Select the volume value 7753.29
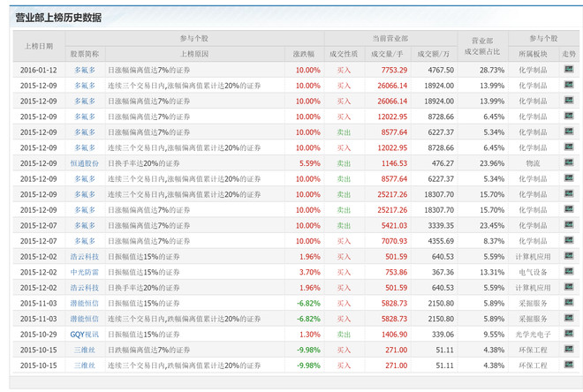The height and width of the screenshot is (392, 583). click(x=394, y=70)
